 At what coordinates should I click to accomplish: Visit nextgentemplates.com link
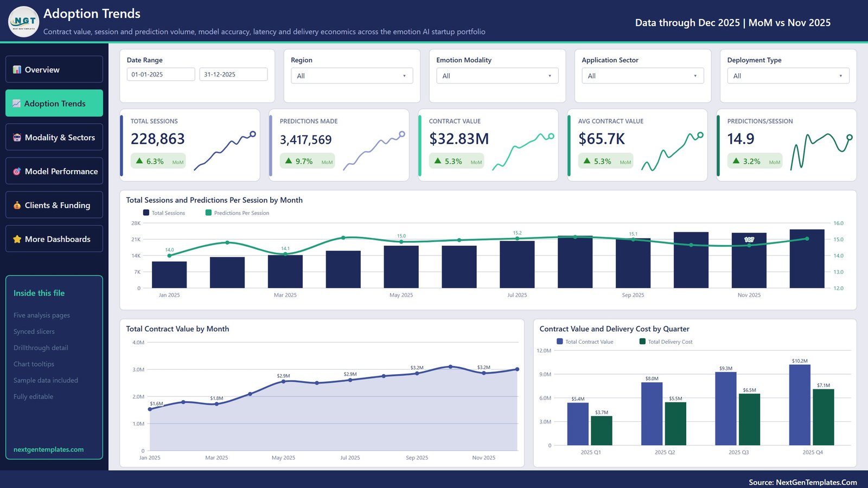tap(48, 450)
